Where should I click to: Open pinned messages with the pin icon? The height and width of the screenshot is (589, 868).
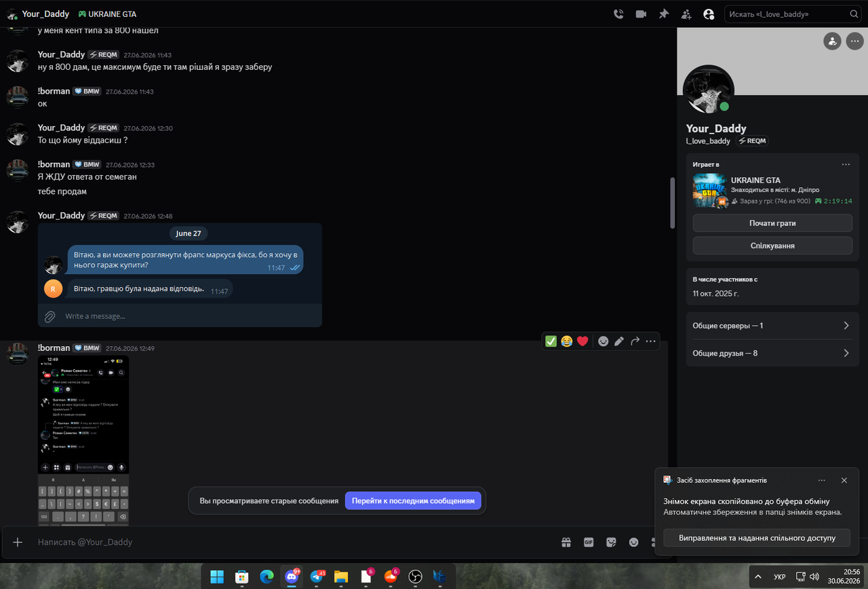664,14
